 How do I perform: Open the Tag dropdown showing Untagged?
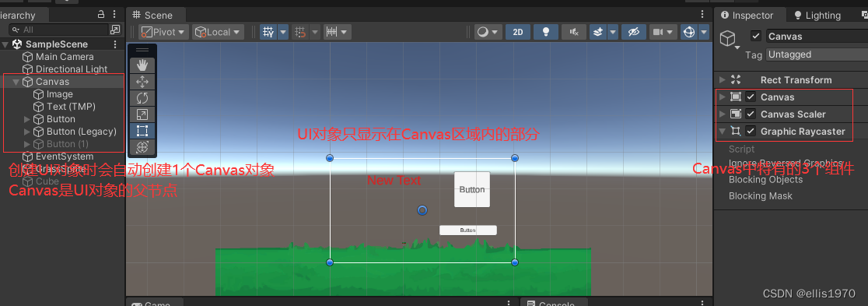(817, 55)
